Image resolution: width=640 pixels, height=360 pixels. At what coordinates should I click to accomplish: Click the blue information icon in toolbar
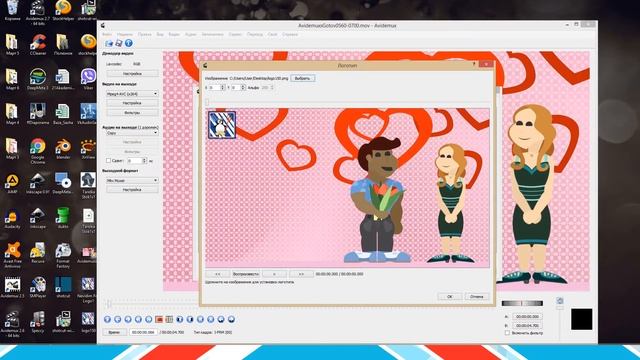click(x=129, y=43)
